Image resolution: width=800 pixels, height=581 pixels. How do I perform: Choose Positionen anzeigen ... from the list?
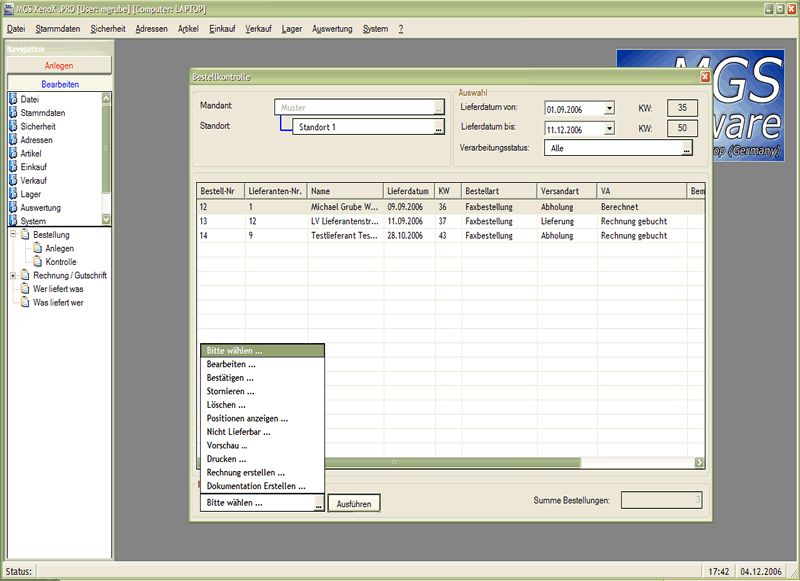coord(262,418)
